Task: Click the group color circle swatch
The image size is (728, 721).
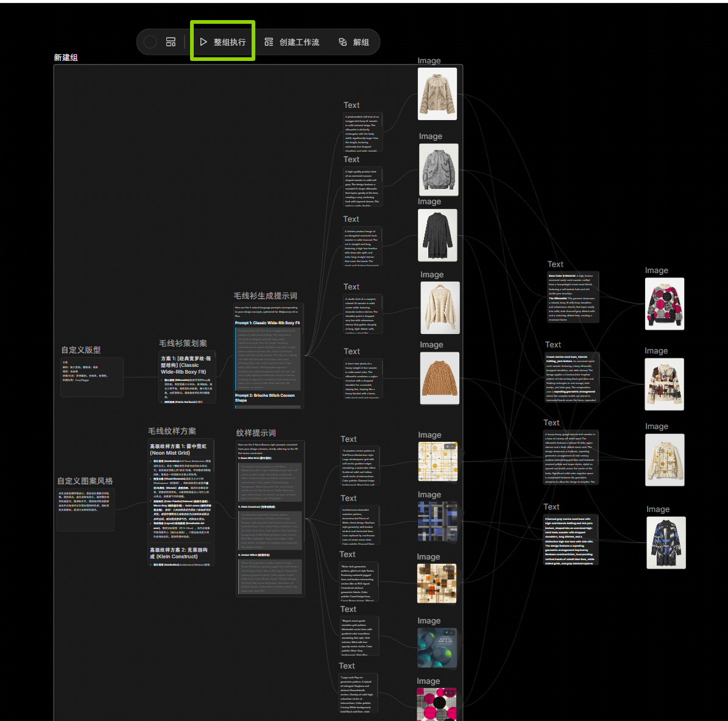Action: pos(150,42)
